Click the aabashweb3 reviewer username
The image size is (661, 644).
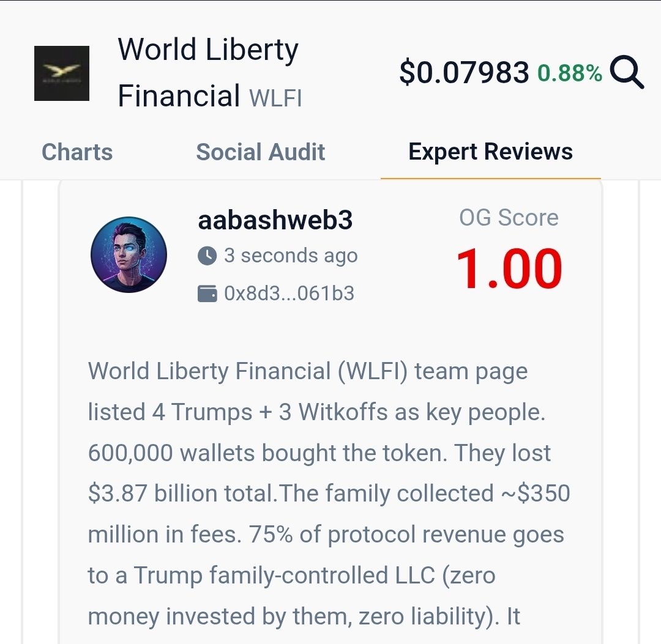tap(275, 220)
